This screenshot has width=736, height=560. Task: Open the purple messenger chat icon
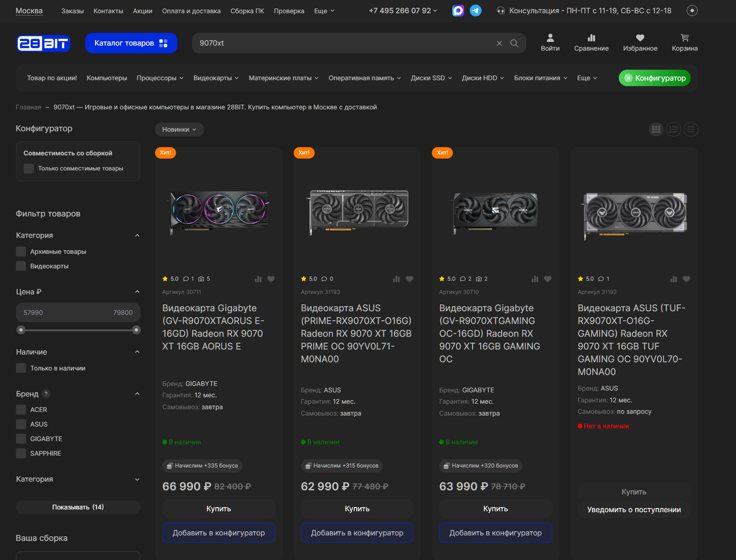458,10
